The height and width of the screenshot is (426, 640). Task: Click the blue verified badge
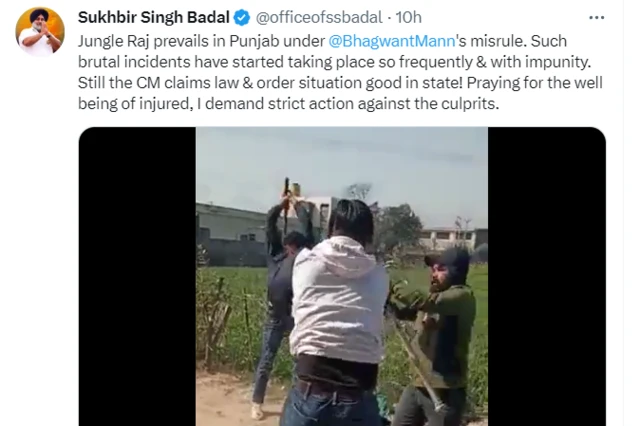(x=242, y=18)
